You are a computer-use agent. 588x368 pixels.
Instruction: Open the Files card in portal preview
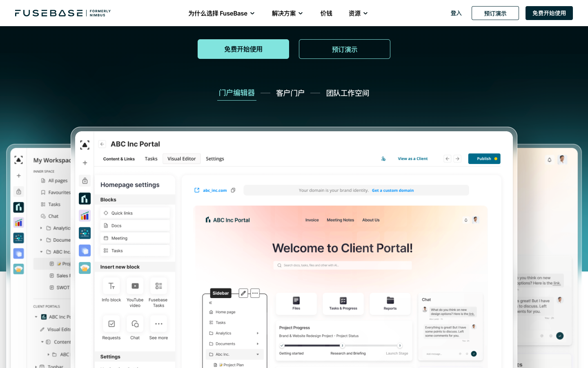coord(296,303)
